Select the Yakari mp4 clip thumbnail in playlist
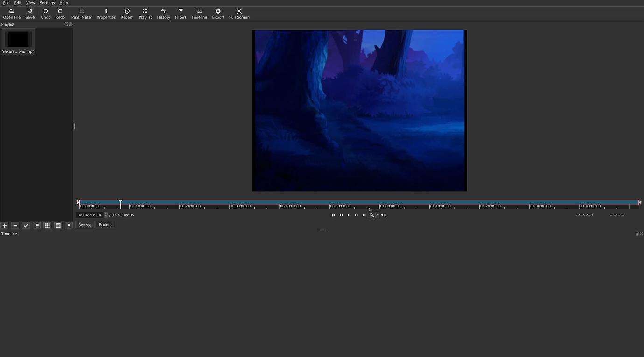This screenshot has width=644, height=357. coord(18,42)
